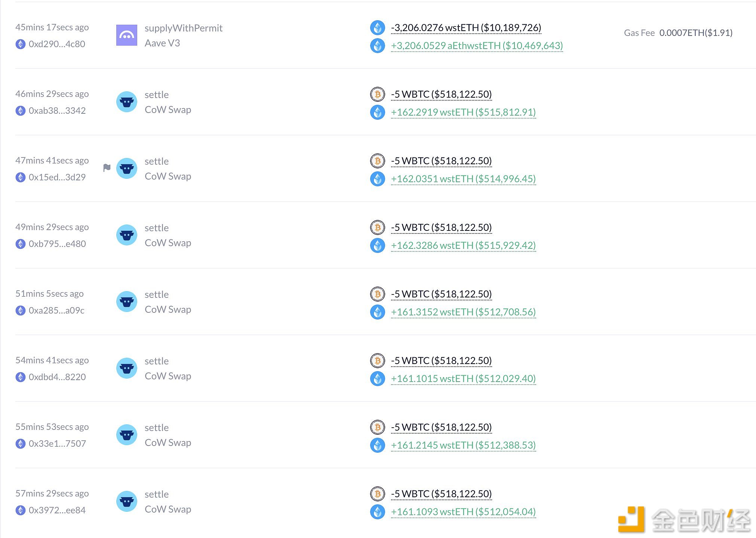Click Ethereum chain icon next to 0x3972...ee84
Image resolution: width=756 pixels, height=538 pixels.
coord(21,510)
